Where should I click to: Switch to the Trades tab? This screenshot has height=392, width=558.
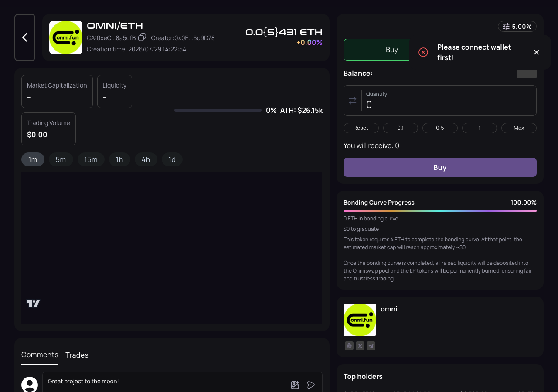click(77, 355)
